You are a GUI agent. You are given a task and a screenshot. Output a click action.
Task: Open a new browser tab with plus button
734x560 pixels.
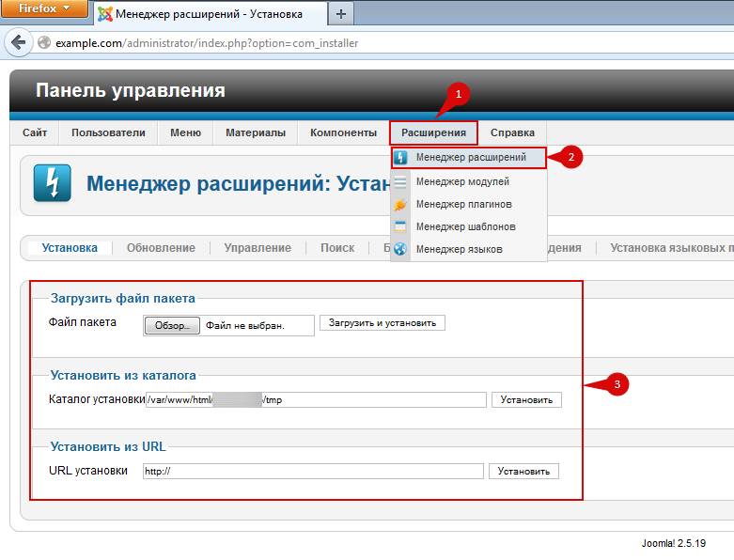(x=340, y=13)
